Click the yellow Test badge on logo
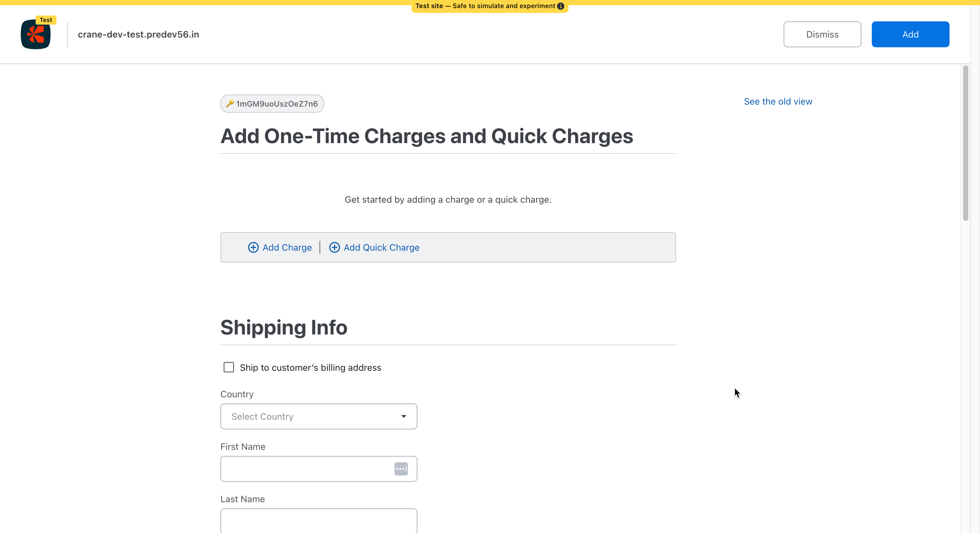The height and width of the screenshot is (533, 980). (46, 20)
